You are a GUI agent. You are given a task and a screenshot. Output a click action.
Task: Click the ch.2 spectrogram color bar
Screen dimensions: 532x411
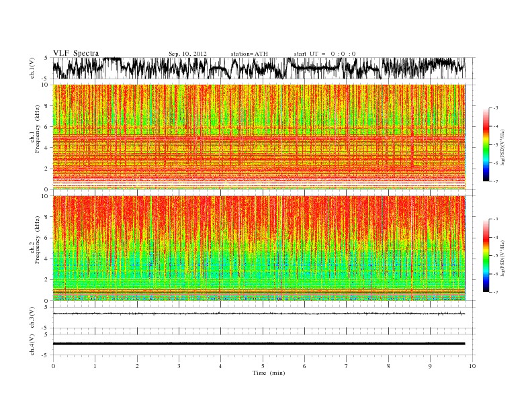pyautogui.click(x=486, y=256)
